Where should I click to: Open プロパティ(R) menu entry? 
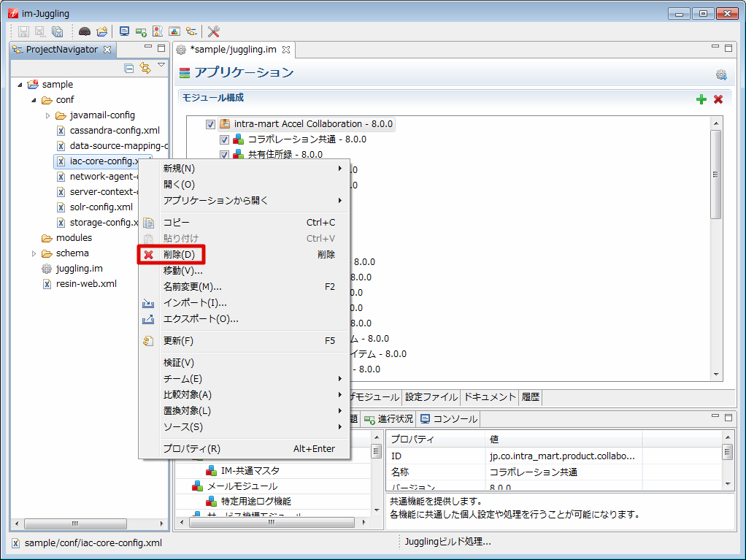click(254, 449)
